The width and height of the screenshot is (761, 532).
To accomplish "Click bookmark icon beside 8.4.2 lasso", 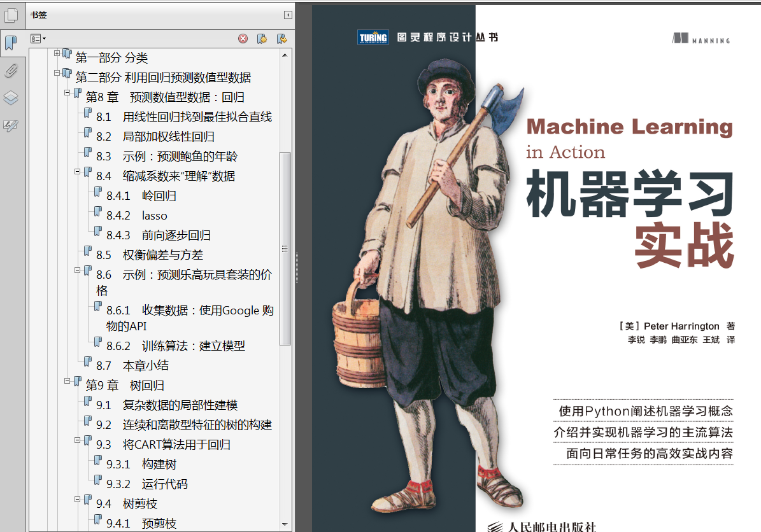I will click(x=98, y=212).
